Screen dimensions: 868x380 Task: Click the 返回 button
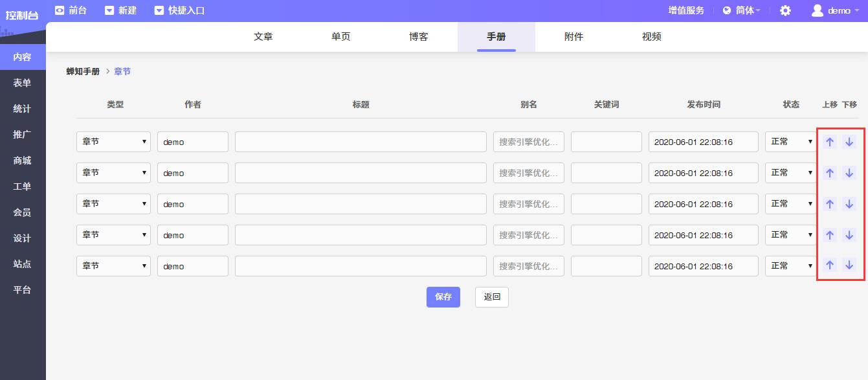[492, 297]
